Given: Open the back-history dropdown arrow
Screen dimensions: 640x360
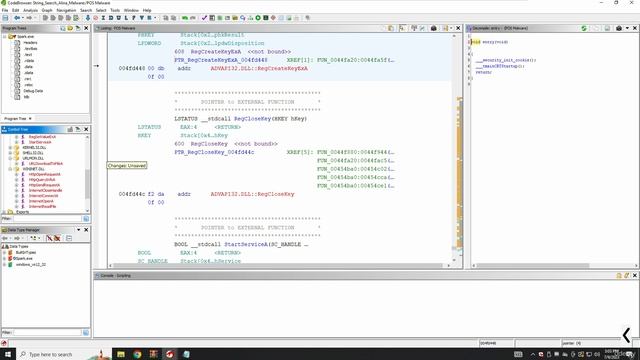Looking at the screenshot, I should pyautogui.click(x=22, y=18).
